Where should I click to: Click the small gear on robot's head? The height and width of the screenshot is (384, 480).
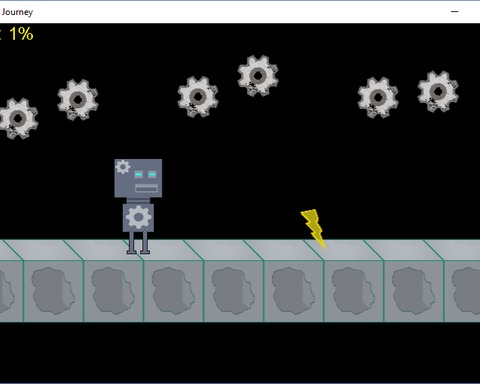[123, 167]
